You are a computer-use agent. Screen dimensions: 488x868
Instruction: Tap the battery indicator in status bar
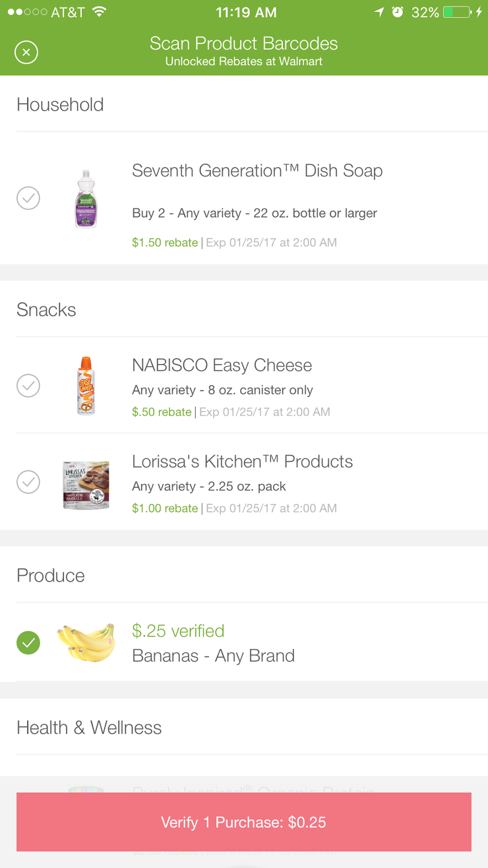[457, 12]
